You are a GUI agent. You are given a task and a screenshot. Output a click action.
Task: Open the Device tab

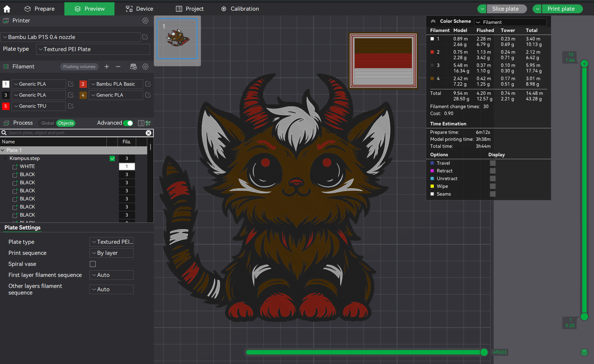click(139, 9)
